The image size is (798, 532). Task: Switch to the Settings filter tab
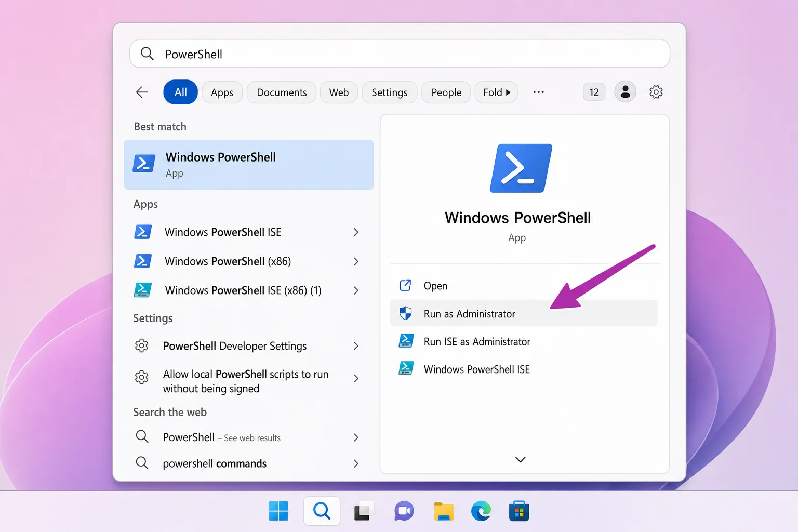click(389, 92)
